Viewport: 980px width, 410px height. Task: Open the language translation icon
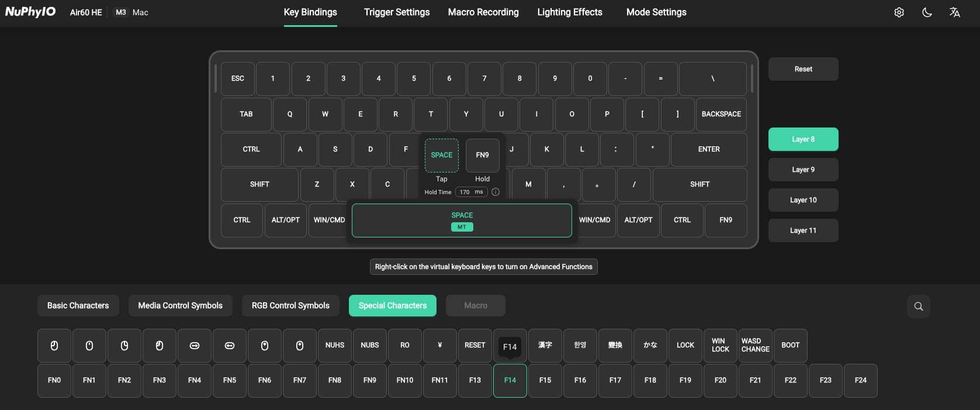click(954, 12)
